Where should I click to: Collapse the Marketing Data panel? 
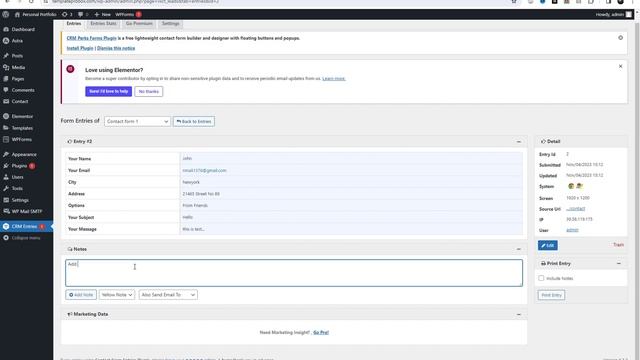tap(519, 314)
